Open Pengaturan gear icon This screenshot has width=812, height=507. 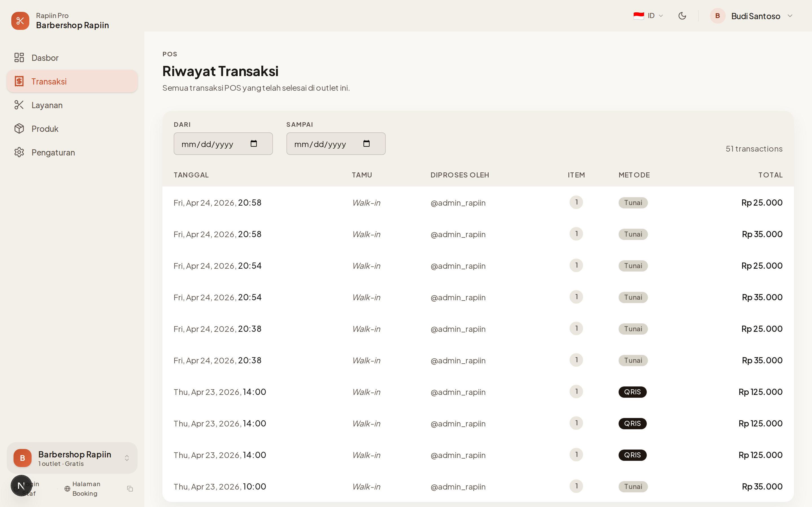(19, 152)
